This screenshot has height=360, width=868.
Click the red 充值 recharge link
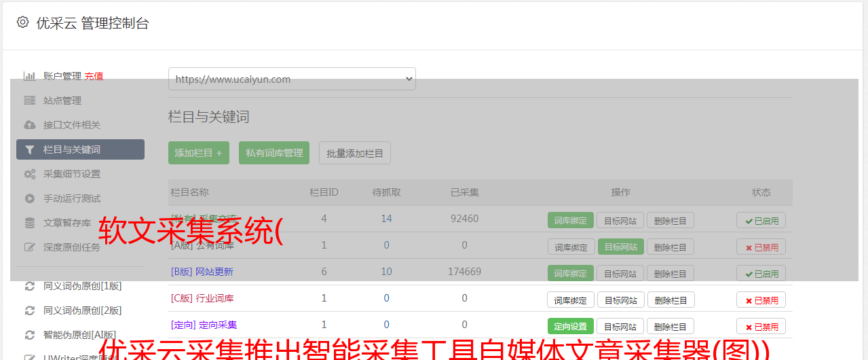pyautogui.click(x=94, y=76)
